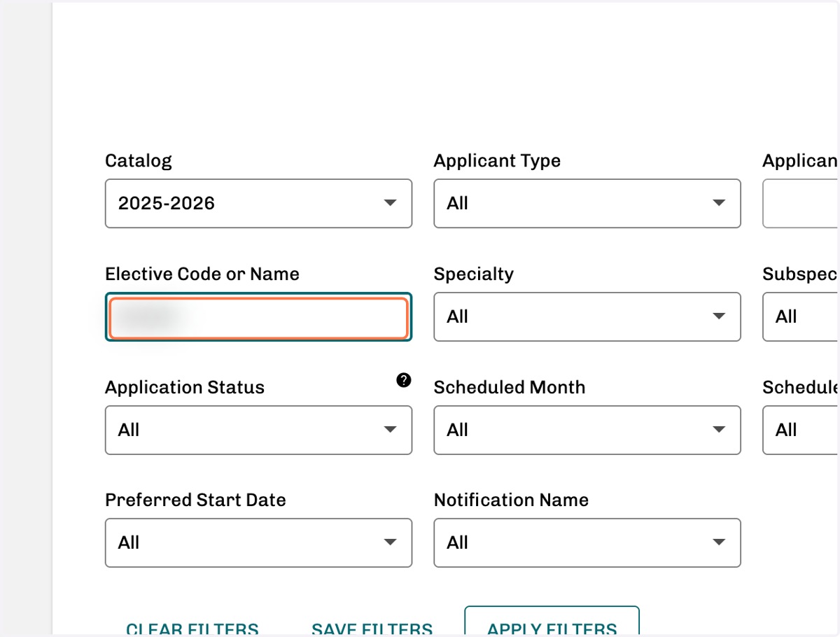Open the Preferred Start Date dropdown
840x637 pixels.
point(258,542)
